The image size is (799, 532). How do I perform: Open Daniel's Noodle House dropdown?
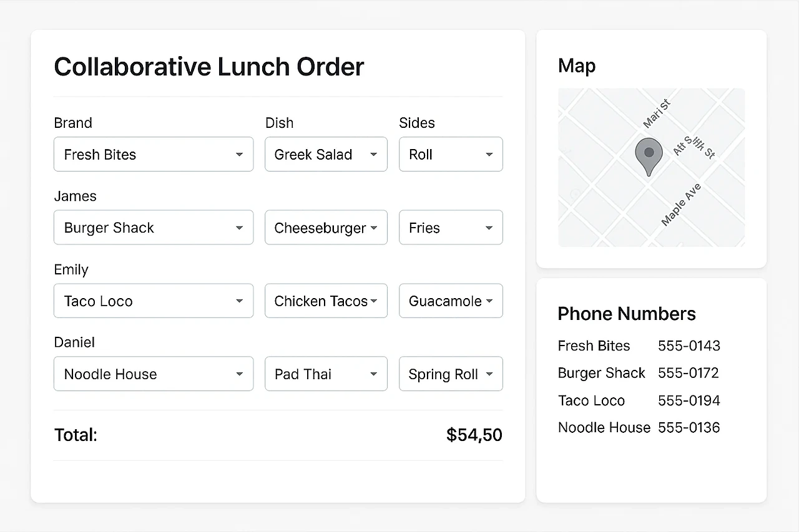tap(154, 374)
